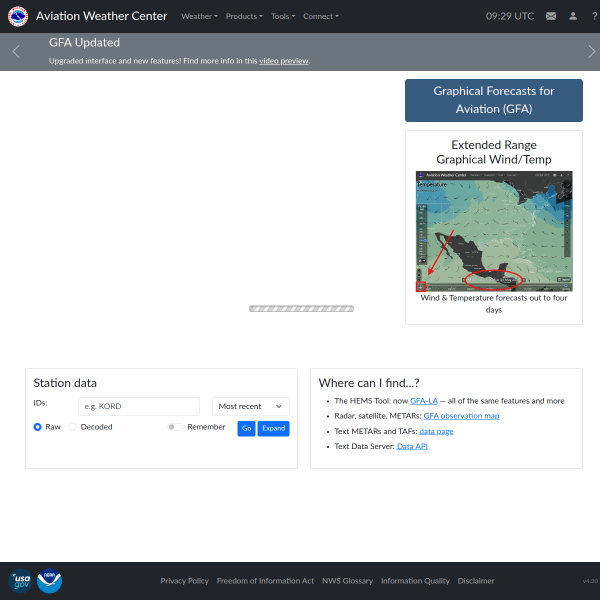Click the station IDs input field
Image resolution: width=600 pixels, height=600 pixels.
(139, 406)
